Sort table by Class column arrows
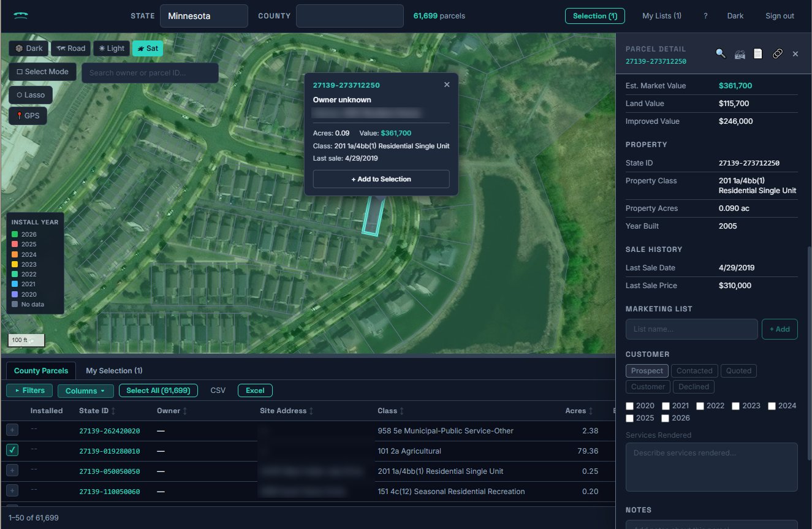 pos(402,411)
